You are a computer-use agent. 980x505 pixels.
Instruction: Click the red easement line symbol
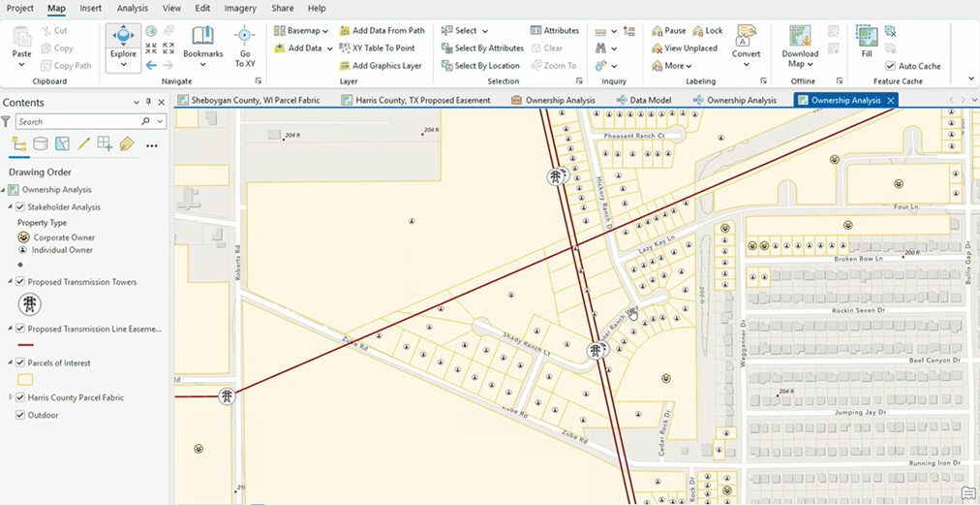coord(25,345)
